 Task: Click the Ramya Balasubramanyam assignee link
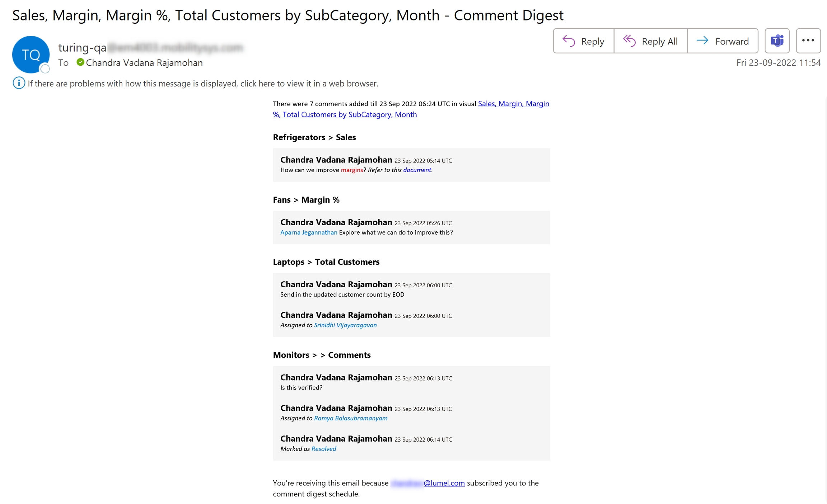click(350, 418)
